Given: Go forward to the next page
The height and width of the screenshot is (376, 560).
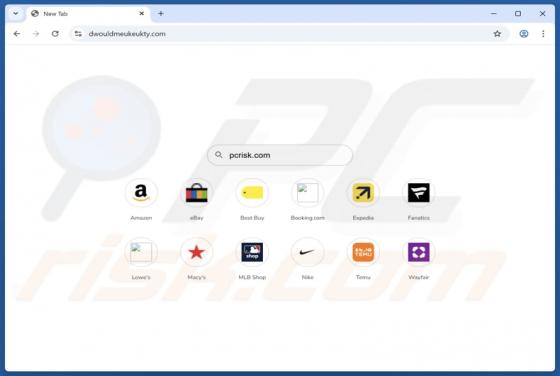Looking at the screenshot, I should (36, 34).
